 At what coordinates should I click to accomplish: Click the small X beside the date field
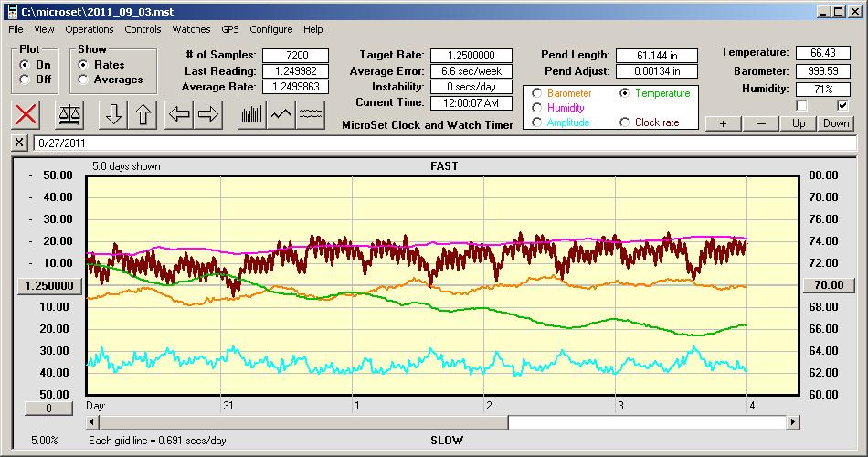(x=19, y=143)
